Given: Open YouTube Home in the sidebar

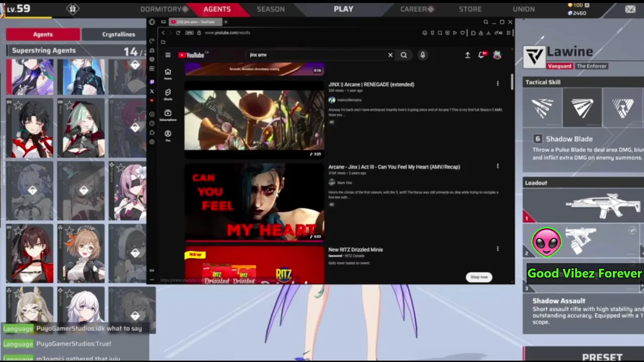Looking at the screenshot, I should (x=168, y=74).
